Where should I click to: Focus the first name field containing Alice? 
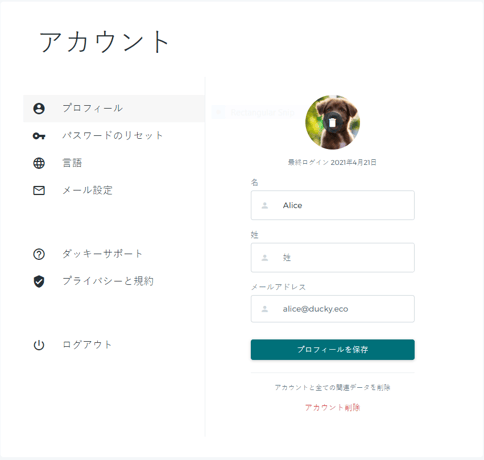(333, 205)
